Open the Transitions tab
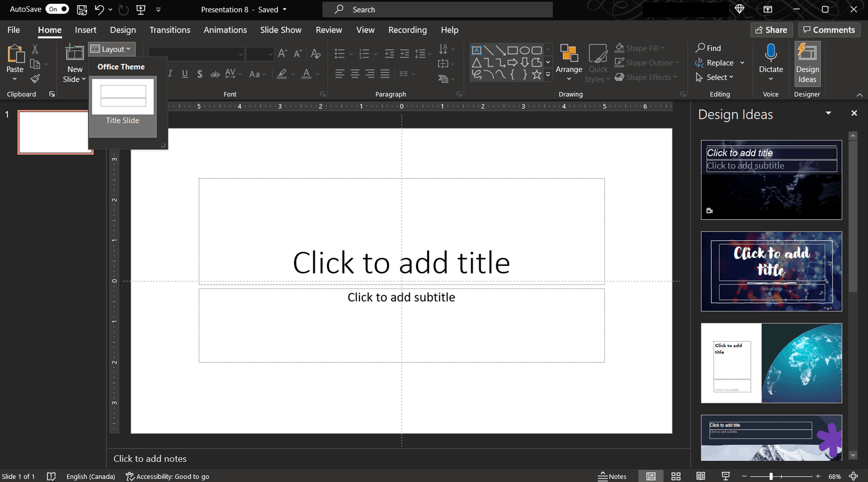The width and height of the screenshot is (868, 482). click(x=170, y=30)
